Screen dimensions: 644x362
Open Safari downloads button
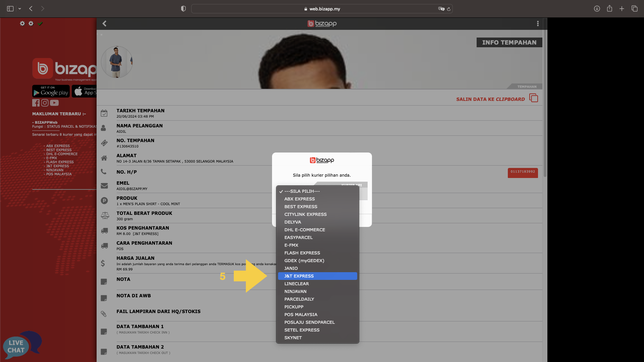597,9
